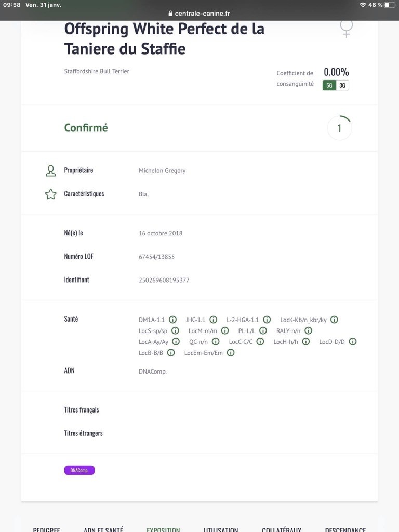
Task: Show info for LocEm-Em/Em
Action: (231, 353)
